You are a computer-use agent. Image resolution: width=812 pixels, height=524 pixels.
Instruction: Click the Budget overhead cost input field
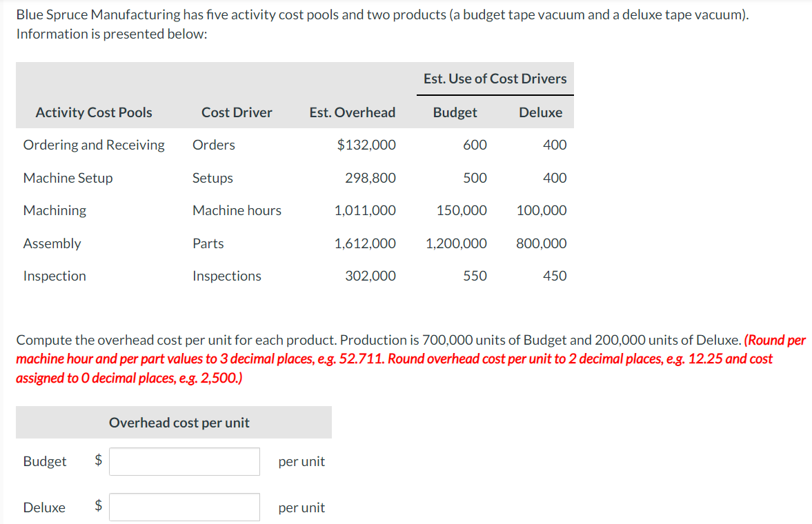pos(184,461)
